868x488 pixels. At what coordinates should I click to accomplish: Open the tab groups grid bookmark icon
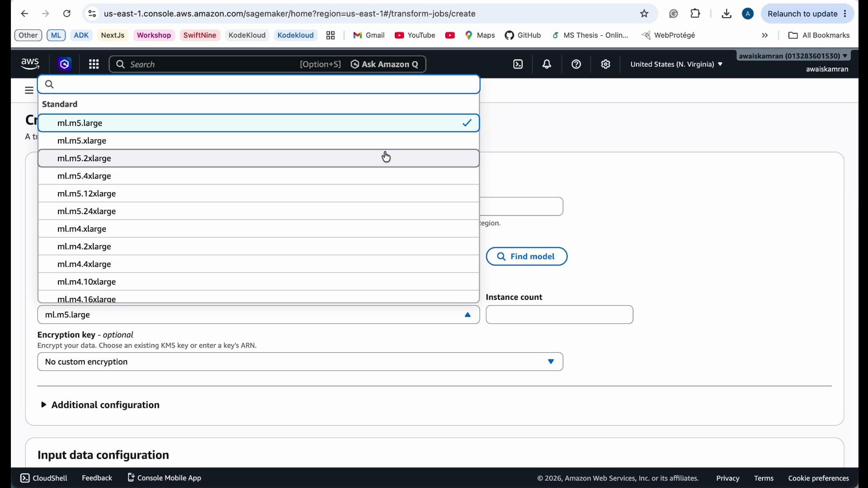tap(331, 36)
